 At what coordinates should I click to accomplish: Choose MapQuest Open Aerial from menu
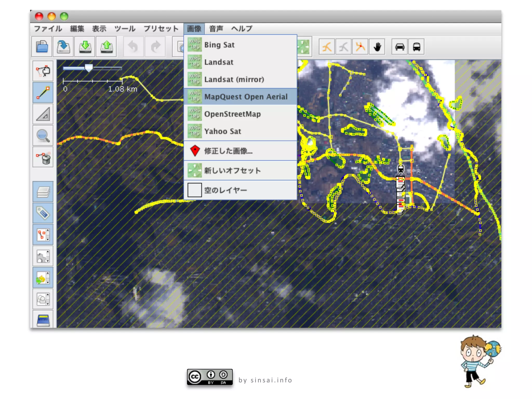coord(245,97)
